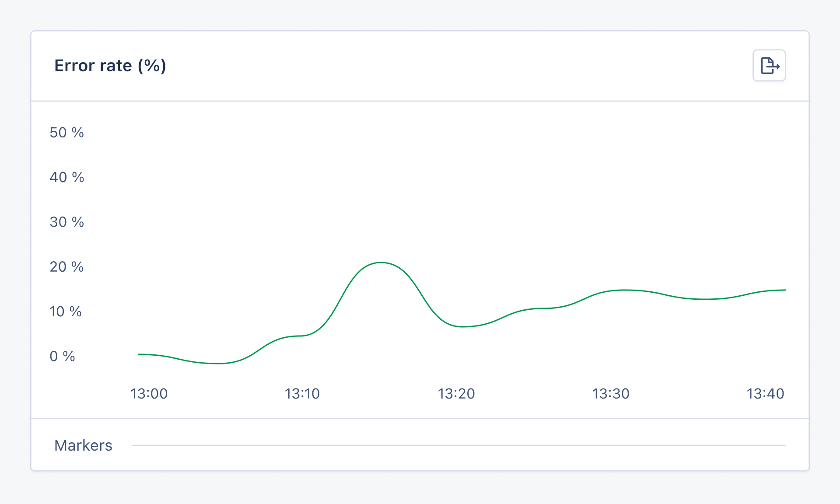This screenshot has width=840, height=504.
Task: Select the 13:30 x-axis label
Action: tap(611, 394)
